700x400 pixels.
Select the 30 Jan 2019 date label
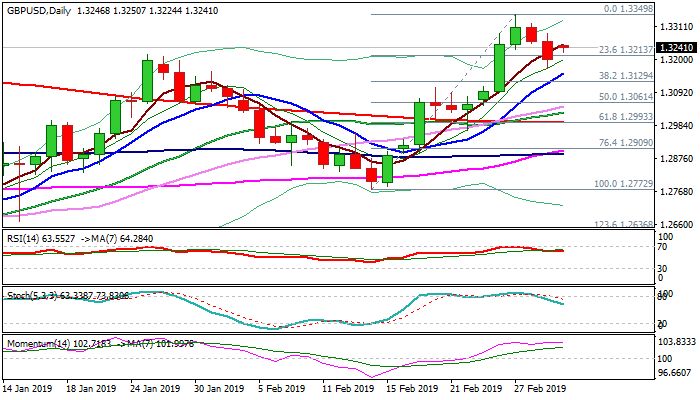[x=218, y=388]
